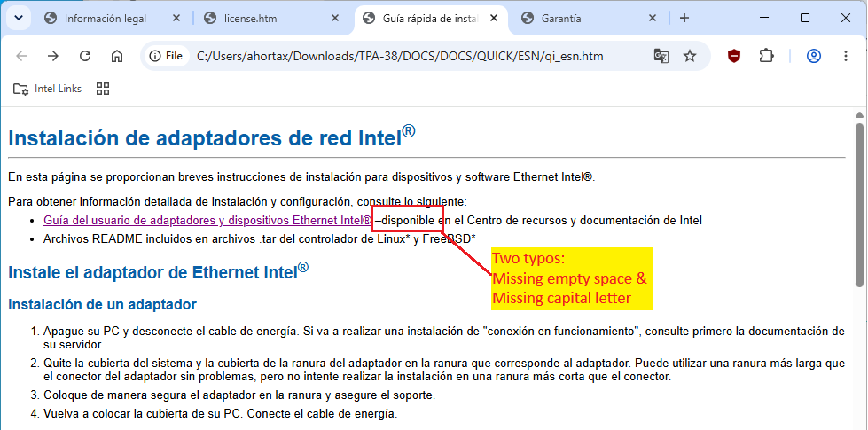Click Para obtener información detallada sentence
The image size is (868, 430).
[238, 202]
